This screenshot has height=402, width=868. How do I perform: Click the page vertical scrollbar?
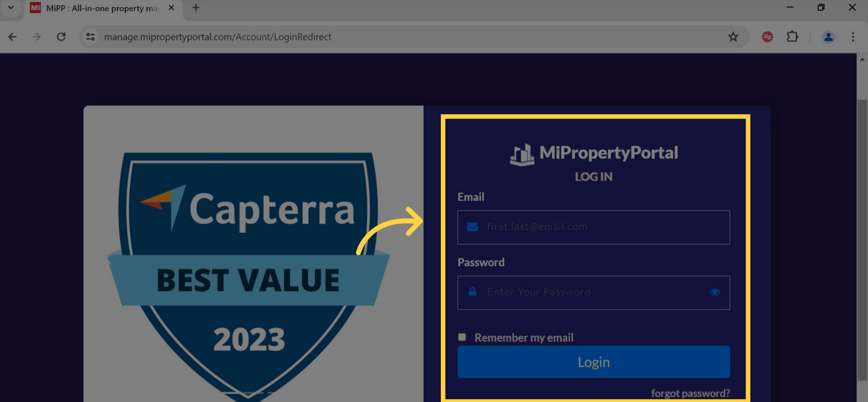coord(862,240)
